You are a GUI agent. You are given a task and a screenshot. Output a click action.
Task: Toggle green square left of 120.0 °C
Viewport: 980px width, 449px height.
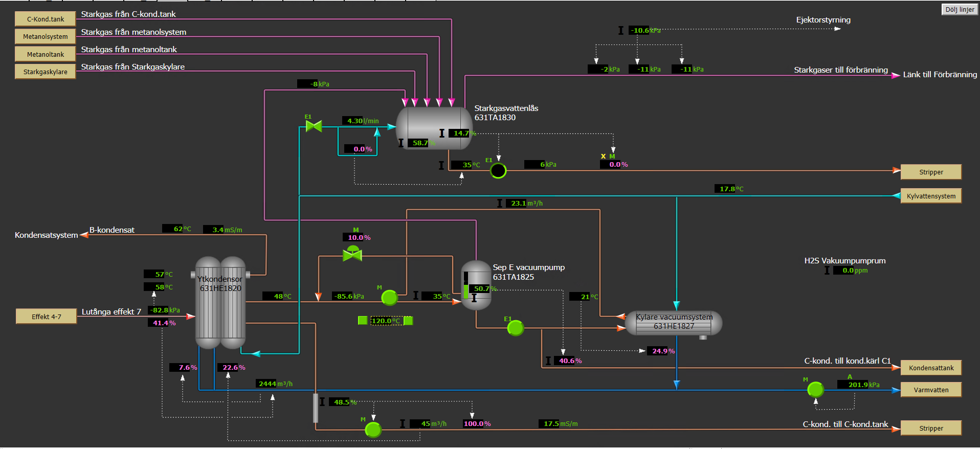point(363,321)
